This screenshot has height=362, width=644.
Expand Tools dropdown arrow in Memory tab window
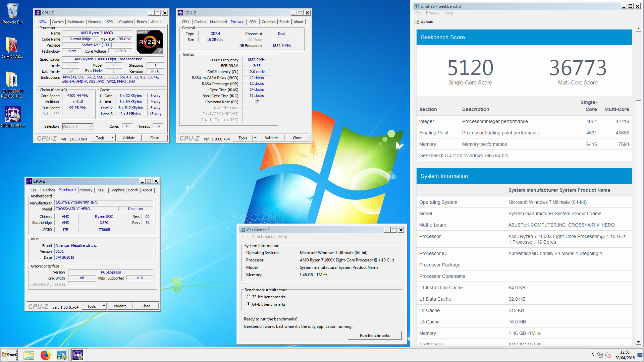pos(255,138)
